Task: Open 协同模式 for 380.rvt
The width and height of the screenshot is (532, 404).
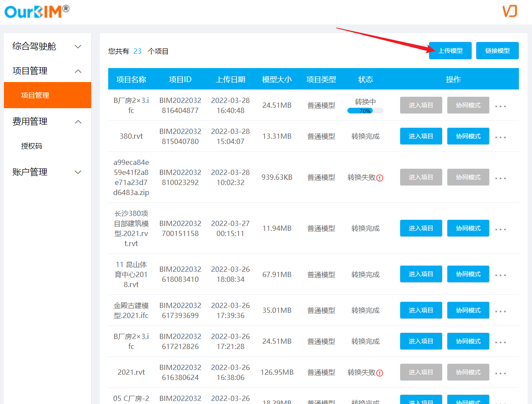Action: (468, 136)
